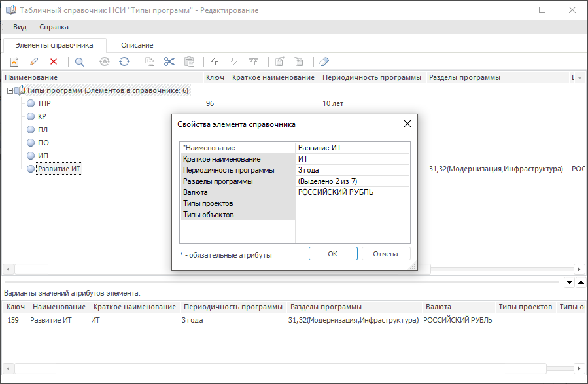This screenshot has width=588, height=384.
Task: Click the move to top arrow icon
Action: 254,61
